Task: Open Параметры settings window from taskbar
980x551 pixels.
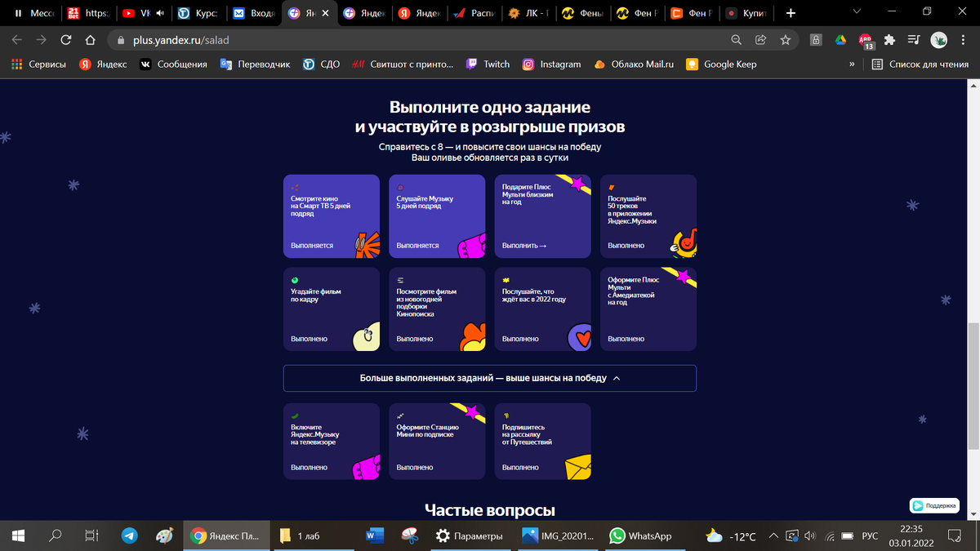Action: click(x=470, y=536)
